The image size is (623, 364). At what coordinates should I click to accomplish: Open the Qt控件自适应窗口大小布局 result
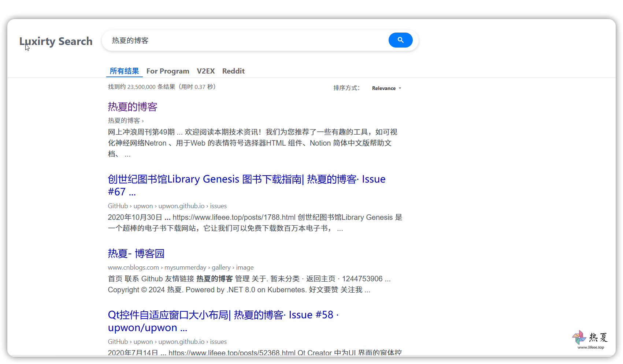point(223,321)
